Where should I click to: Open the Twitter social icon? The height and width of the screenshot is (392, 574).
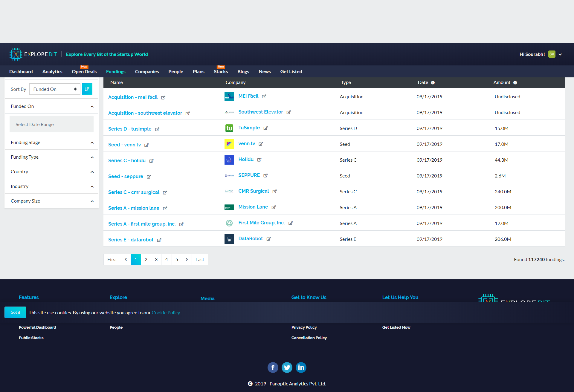[x=287, y=367]
